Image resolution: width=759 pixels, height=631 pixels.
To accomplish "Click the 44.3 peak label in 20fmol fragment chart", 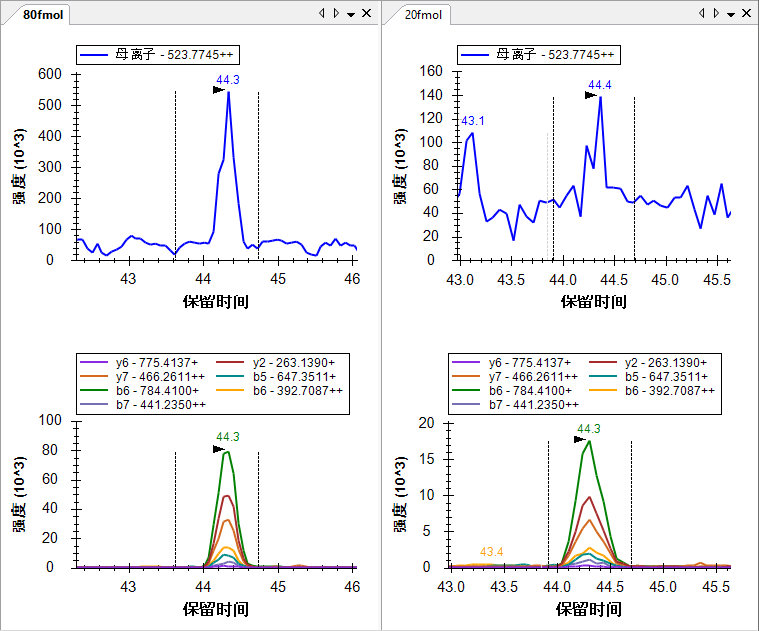I will [589, 429].
